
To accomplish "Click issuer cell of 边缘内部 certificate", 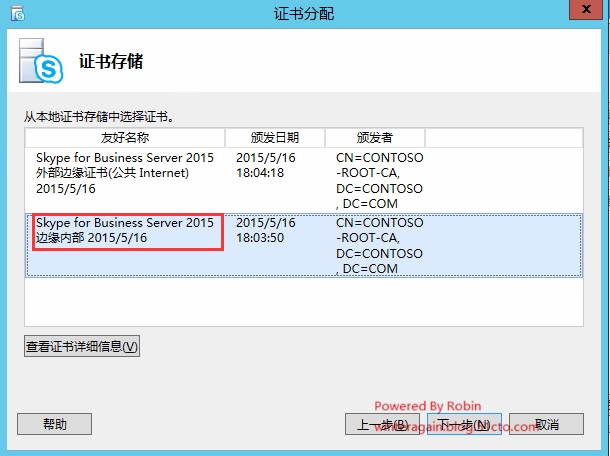I will (x=379, y=246).
